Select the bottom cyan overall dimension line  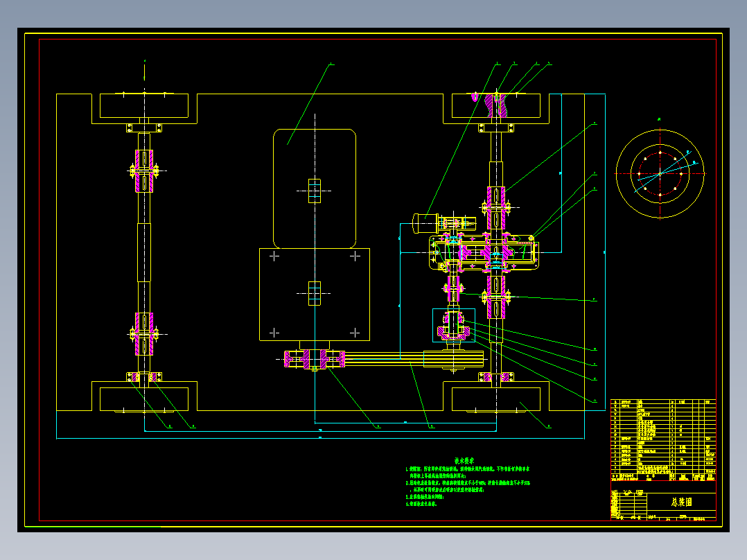320,438
